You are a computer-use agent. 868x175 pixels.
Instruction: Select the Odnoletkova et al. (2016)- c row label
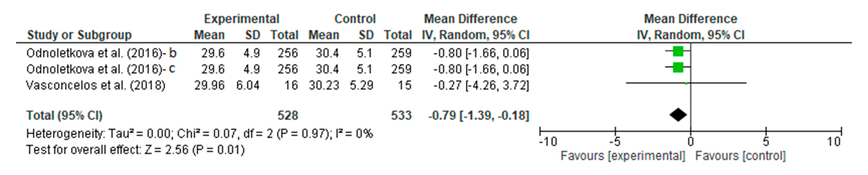(101, 69)
